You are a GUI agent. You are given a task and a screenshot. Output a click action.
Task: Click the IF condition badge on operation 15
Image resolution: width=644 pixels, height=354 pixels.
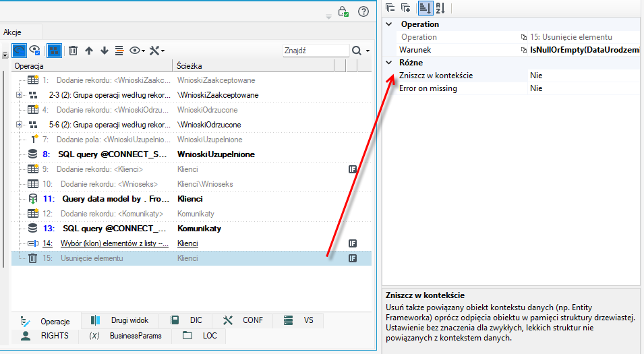click(353, 258)
